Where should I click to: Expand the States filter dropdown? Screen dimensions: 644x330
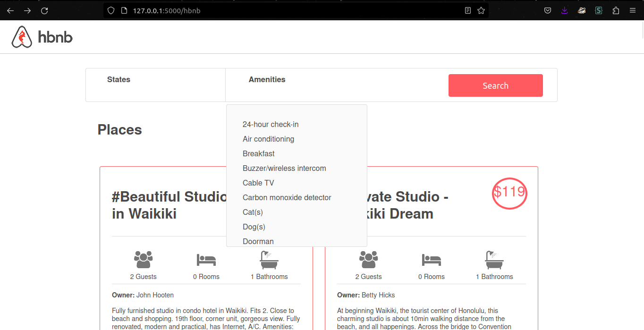coord(119,80)
